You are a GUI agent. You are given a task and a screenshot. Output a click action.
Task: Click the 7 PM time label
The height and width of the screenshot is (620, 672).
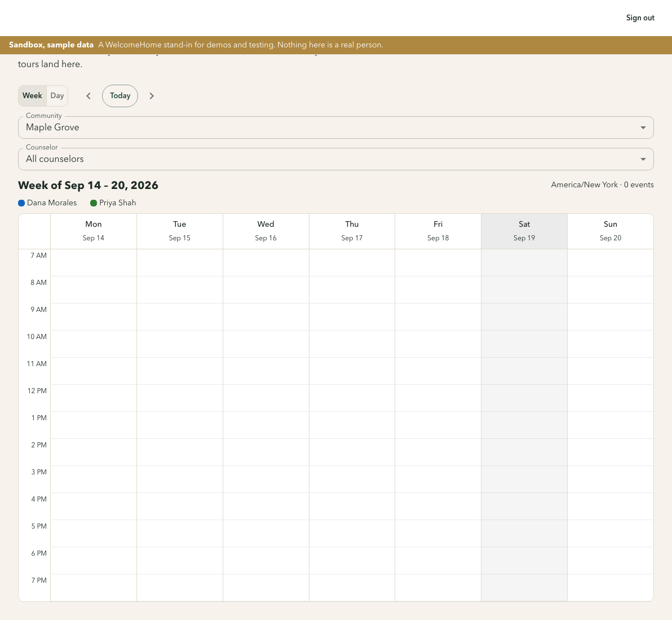pos(39,580)
